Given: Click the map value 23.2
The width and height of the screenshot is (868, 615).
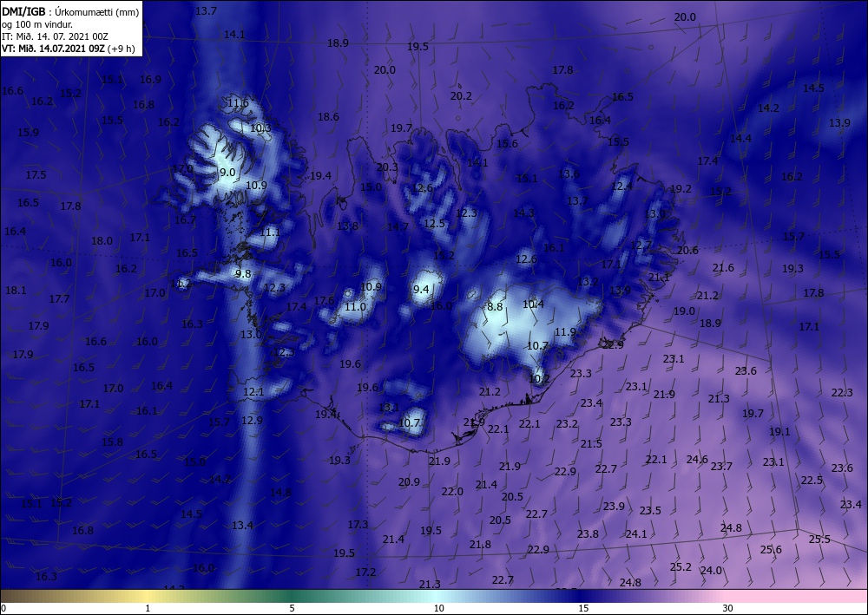Looking at the screenshot, I should pos(567,424).
